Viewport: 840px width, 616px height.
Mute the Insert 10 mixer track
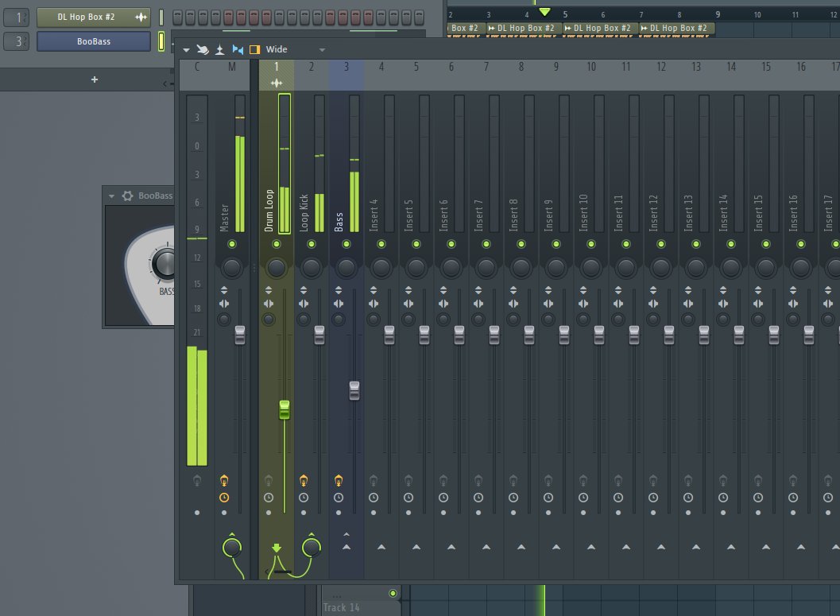pyautogui.click(x=591, y=244)
